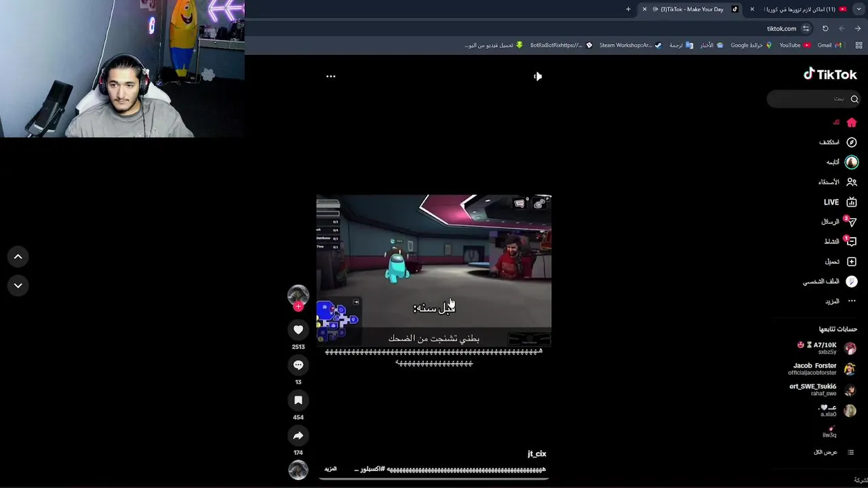Click the tiktok.com address bar

[781, 28]
